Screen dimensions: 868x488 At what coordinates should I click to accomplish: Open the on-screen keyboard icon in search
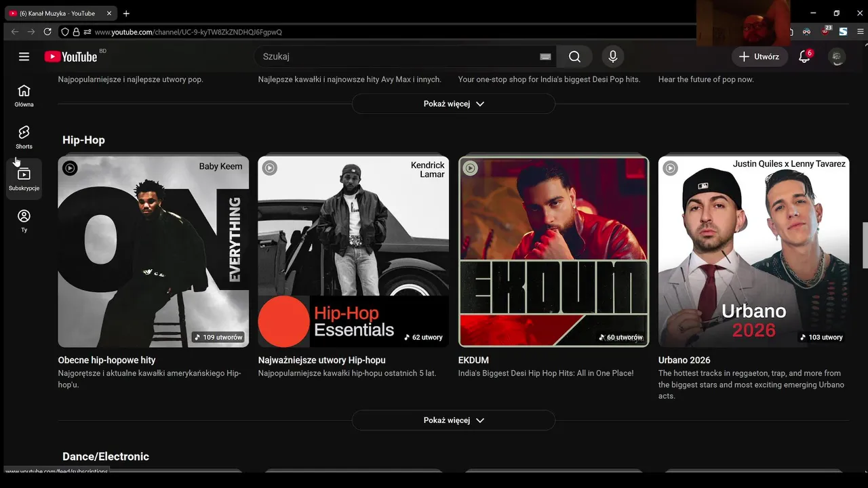(545, 57)
